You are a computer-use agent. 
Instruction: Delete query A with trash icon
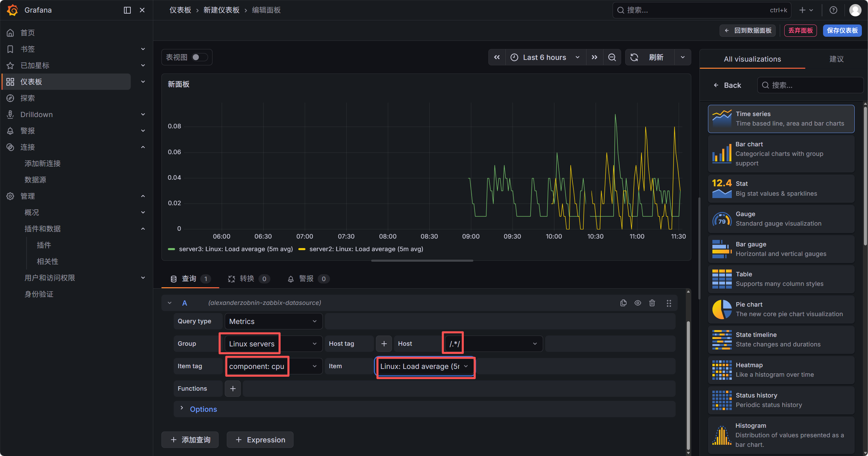(652, 303)
